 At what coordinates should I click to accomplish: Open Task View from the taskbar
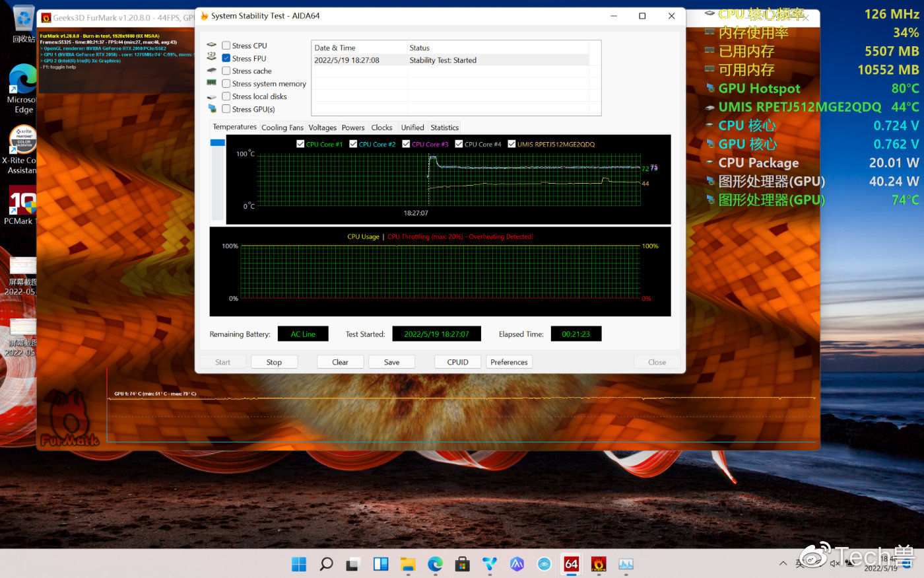(353, 564)
